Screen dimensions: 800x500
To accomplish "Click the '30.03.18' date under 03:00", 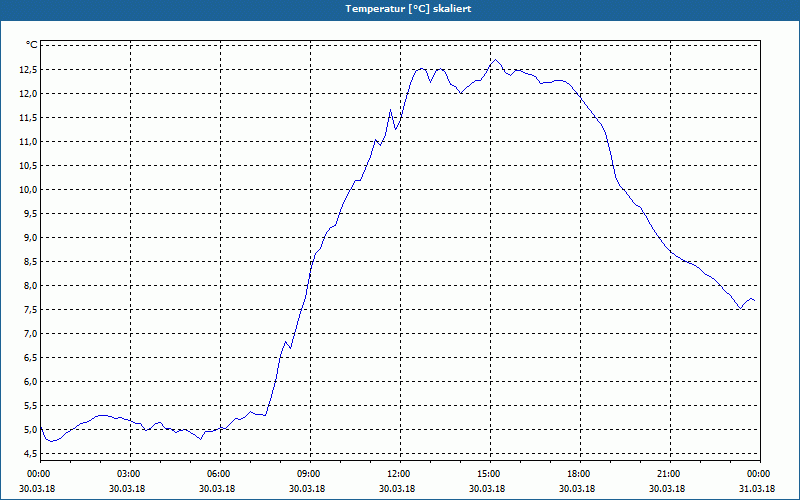I will click(127, 488).
